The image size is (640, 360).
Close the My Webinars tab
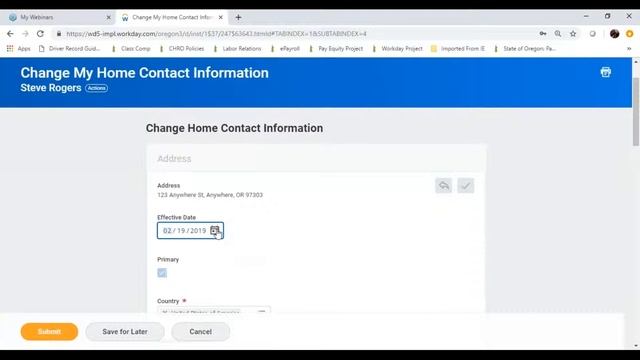point(109,17)
